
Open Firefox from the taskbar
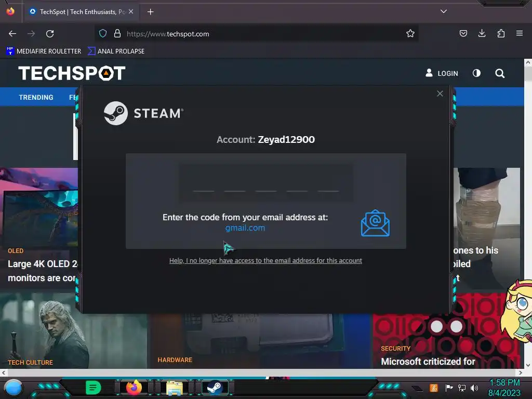(134, 388)
